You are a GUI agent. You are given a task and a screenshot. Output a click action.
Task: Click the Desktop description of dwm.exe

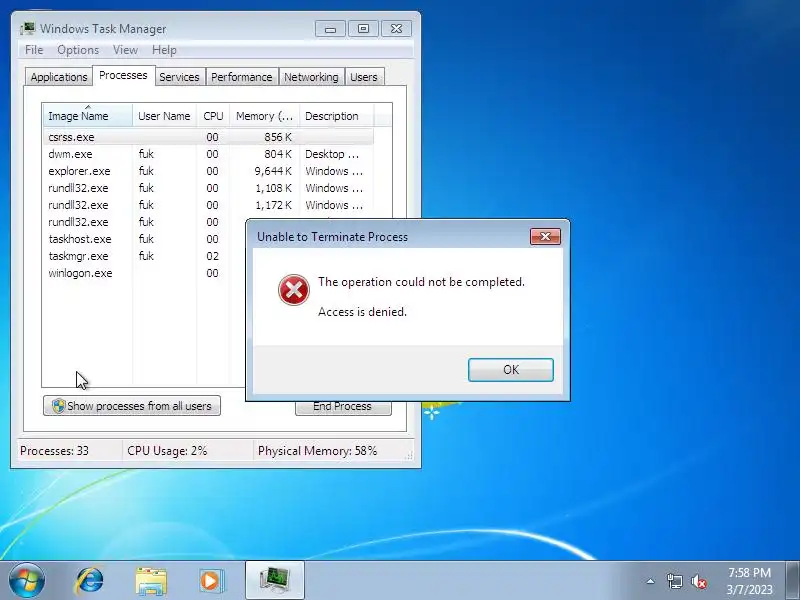pyautogui.click(x=334, y=154)
